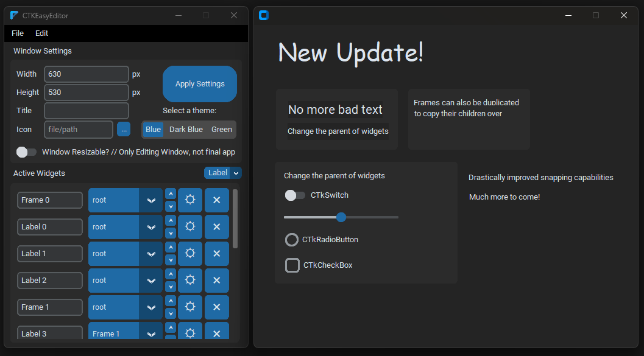Click 'Frames can also be duplicated' text
This screenshot has width=644, height=356.
coord(466,102)
